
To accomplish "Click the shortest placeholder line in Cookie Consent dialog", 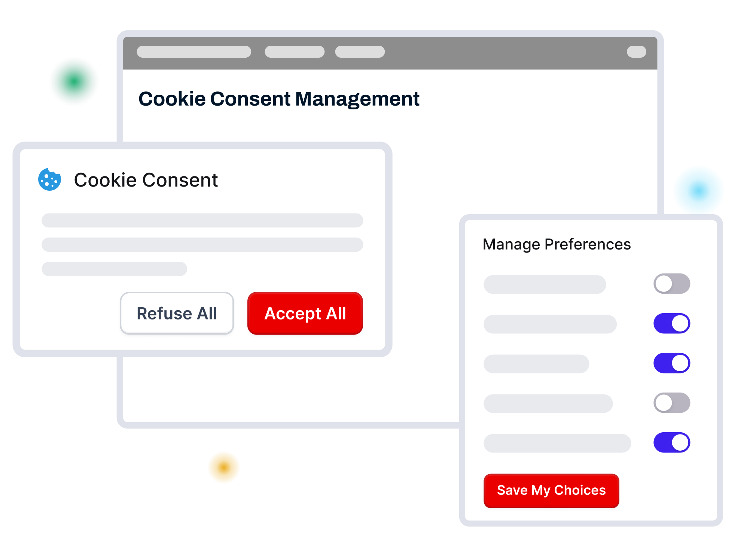I will (114, 269).
